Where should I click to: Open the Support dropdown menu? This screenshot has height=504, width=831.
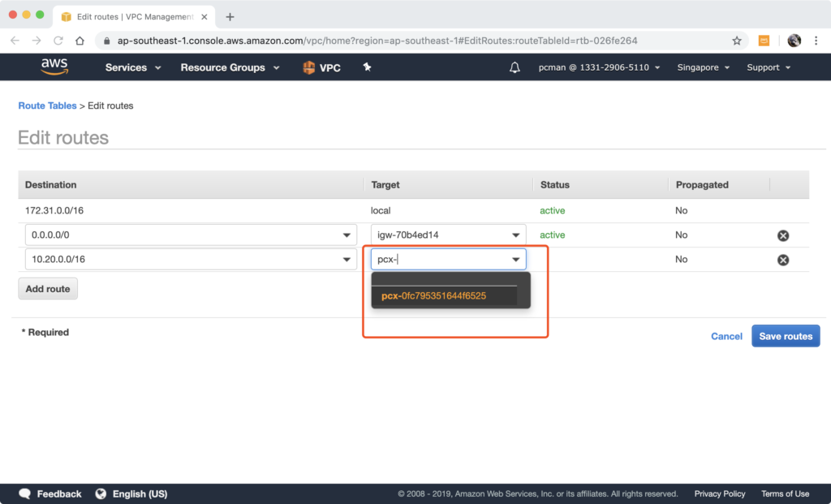[769, 67]
